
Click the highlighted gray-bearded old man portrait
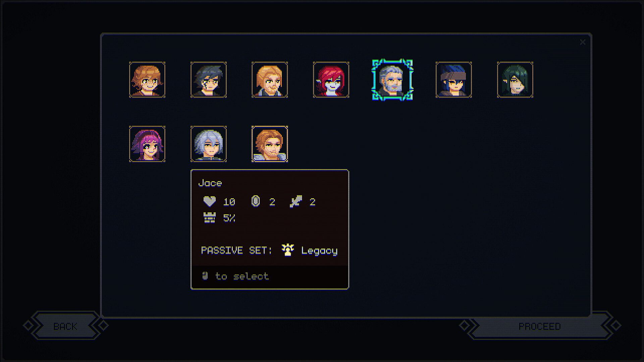click(x=392, y=80)
